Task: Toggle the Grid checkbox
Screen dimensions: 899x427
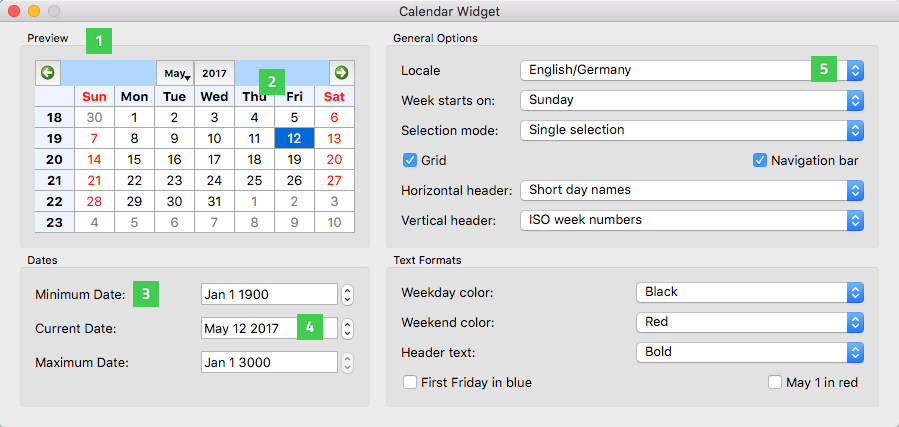Action: [x=410, y=160]
